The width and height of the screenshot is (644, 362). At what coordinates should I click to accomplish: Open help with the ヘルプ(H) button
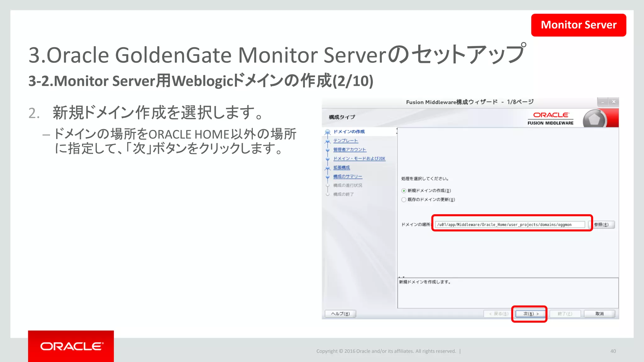[340, 314]
